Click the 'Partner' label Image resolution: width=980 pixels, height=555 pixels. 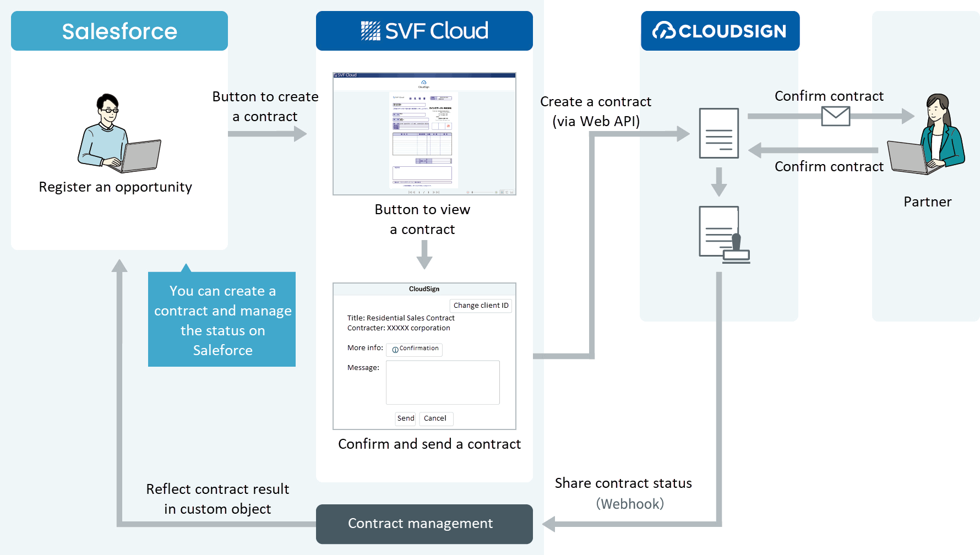[928, 202]
